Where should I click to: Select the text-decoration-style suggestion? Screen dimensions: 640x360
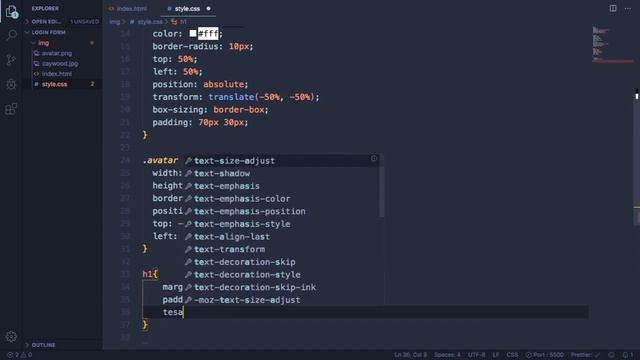pyautogui.click(x=282, y=275)
